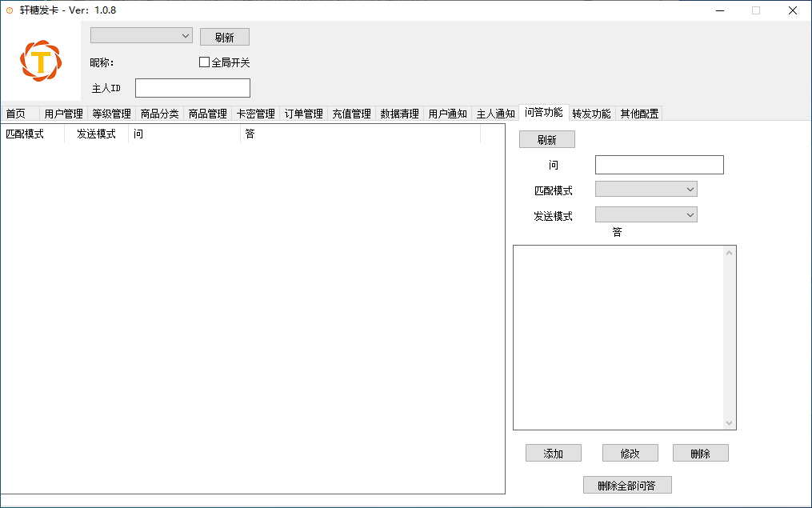Viewport: 812px width, 508px height.
Task: Focus the 主人ID input field
Action: [x=193, y=88]
